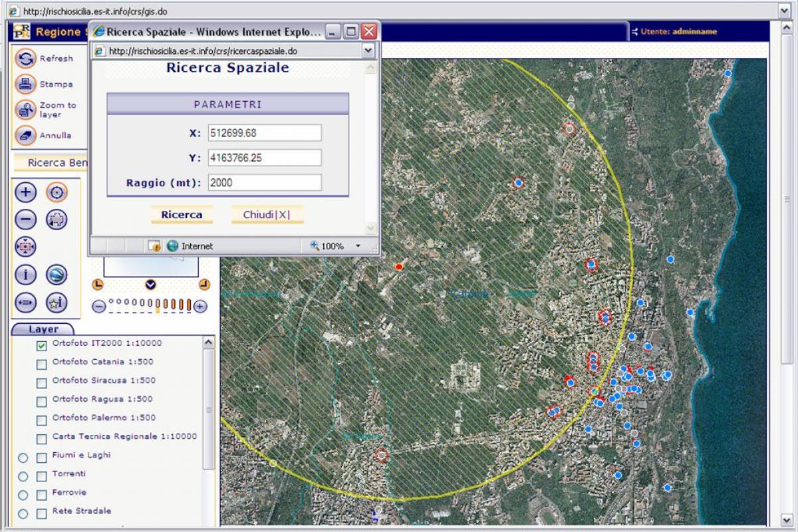Click the Annulla eraser icon

click(x=25, y=135)
